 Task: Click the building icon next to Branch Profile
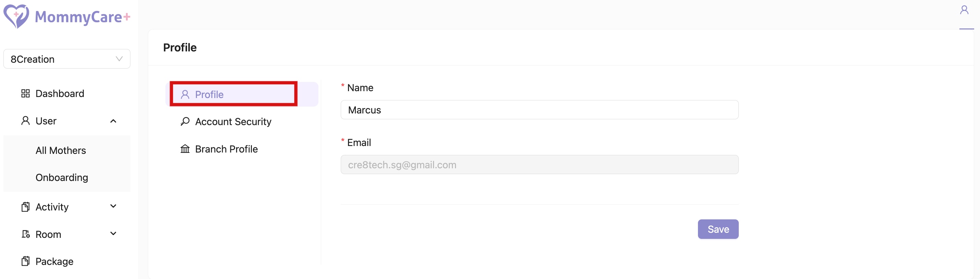pyautogui.click(x=185, y=149)
